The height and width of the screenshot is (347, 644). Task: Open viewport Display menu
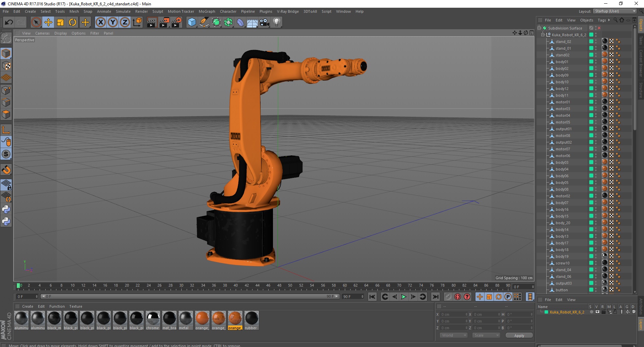pos(60,33)
